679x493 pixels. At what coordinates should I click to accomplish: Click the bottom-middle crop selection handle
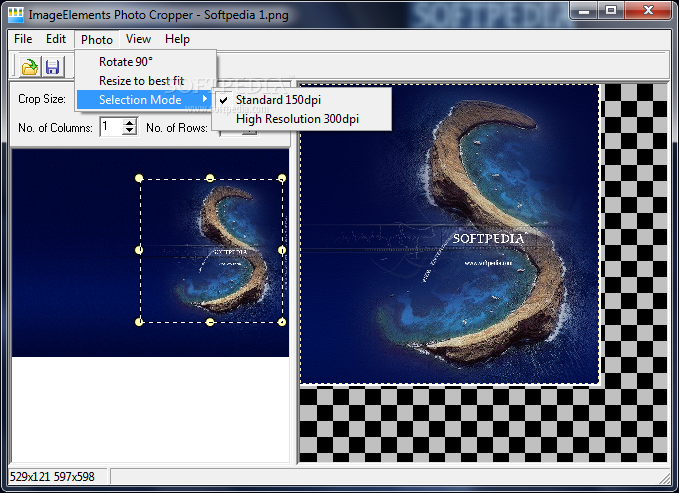(x=210, y=322)
